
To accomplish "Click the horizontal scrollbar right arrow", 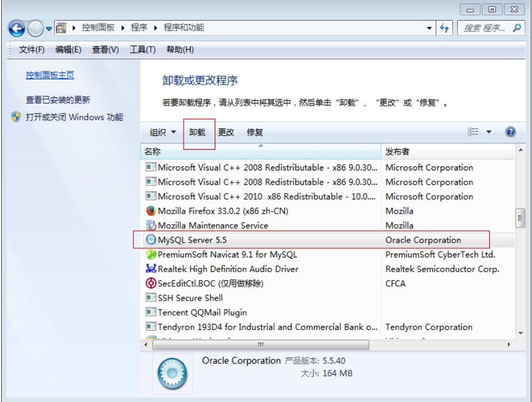I will pyautogui.click(x=508, y=344).
